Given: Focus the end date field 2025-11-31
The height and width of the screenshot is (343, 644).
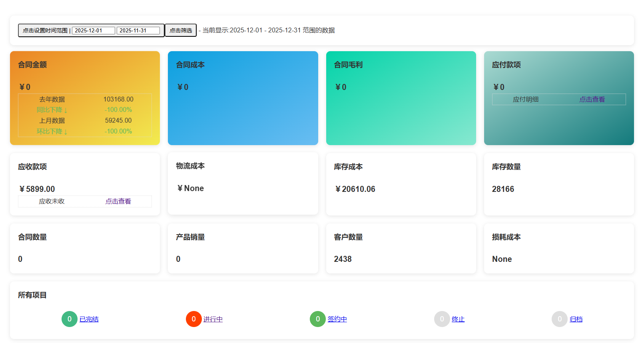Looking at the screenshot, I should (138, 30).
